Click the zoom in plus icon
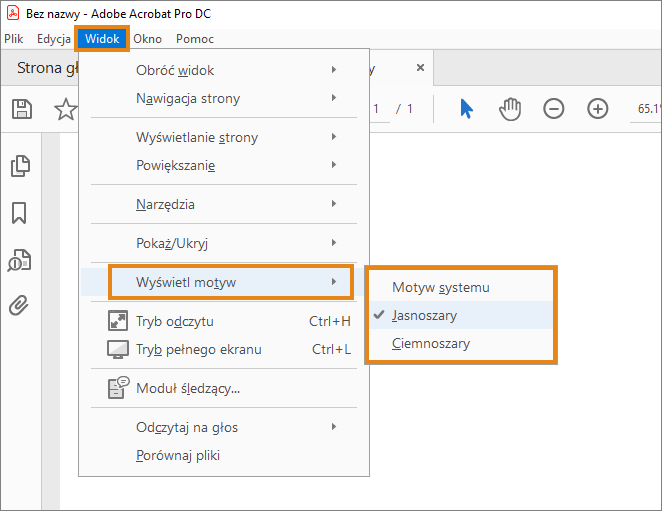 click(x=598, y=109)
